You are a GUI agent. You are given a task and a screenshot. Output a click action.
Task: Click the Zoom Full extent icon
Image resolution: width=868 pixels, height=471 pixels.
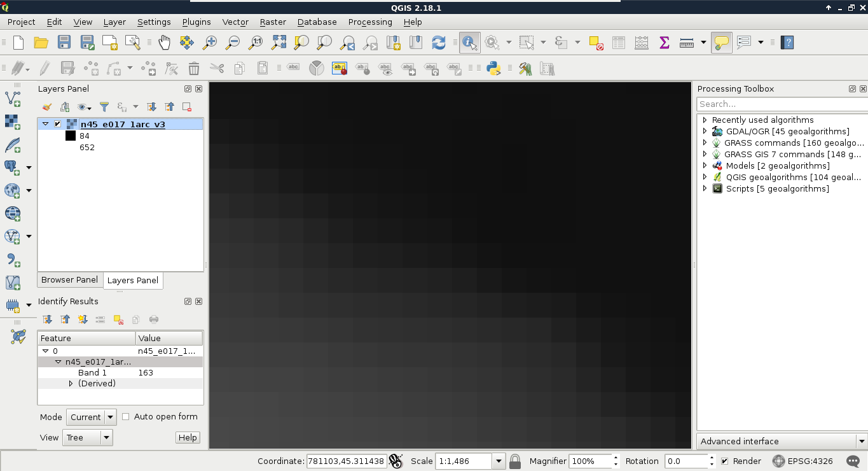click(279, 43)
